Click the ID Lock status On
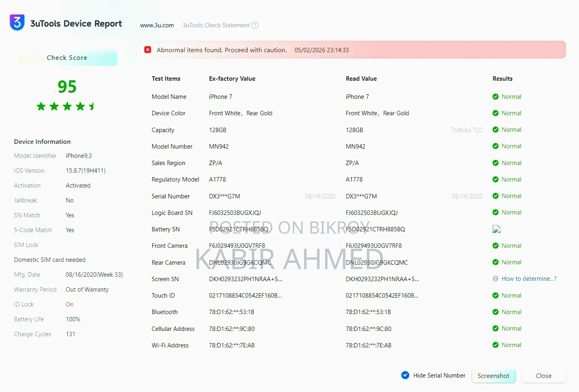The image size is (579, 392). (70, 304)
